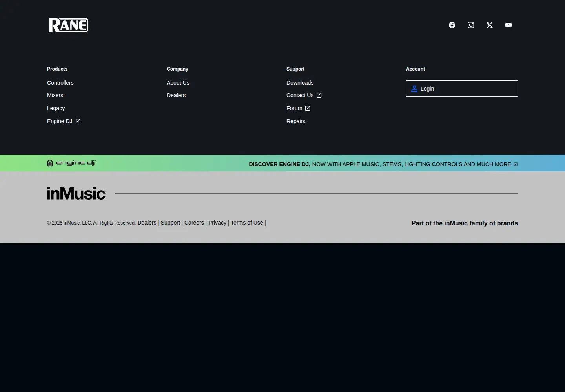Click the Company column heading
Image resolution: width=565 pixels, height=392 pixels.
point(177,69)
